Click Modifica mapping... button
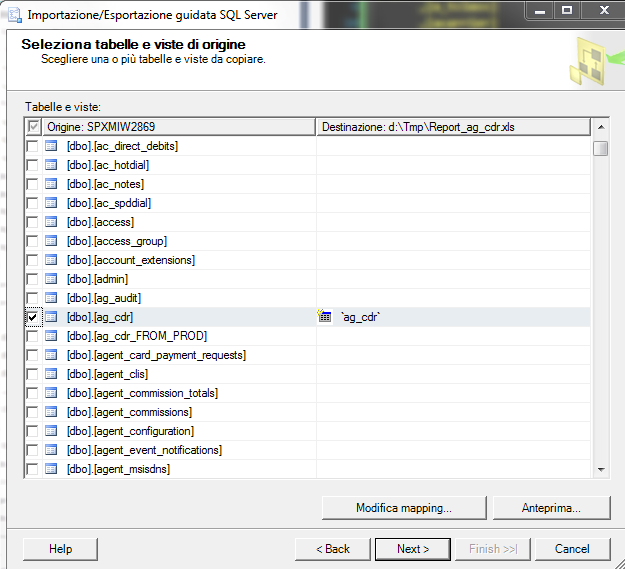Viewport: 625px width, 569px height. pos(404,508)
